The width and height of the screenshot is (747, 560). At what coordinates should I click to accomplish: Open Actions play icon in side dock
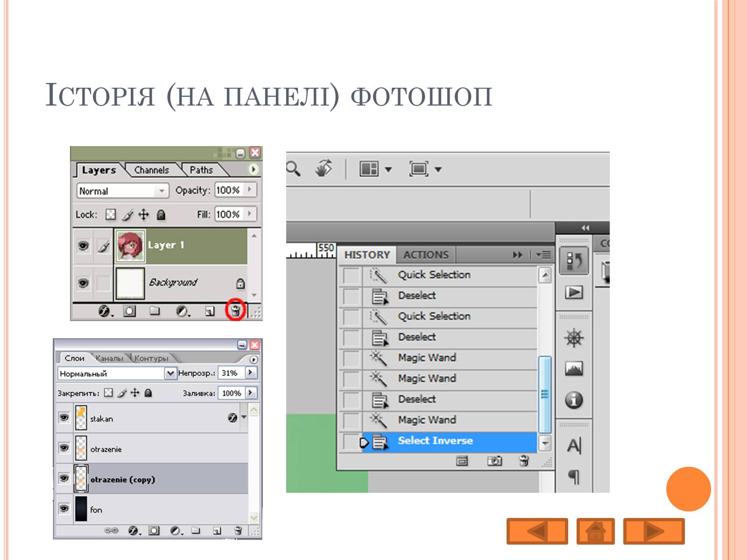(x=574, y=293)
